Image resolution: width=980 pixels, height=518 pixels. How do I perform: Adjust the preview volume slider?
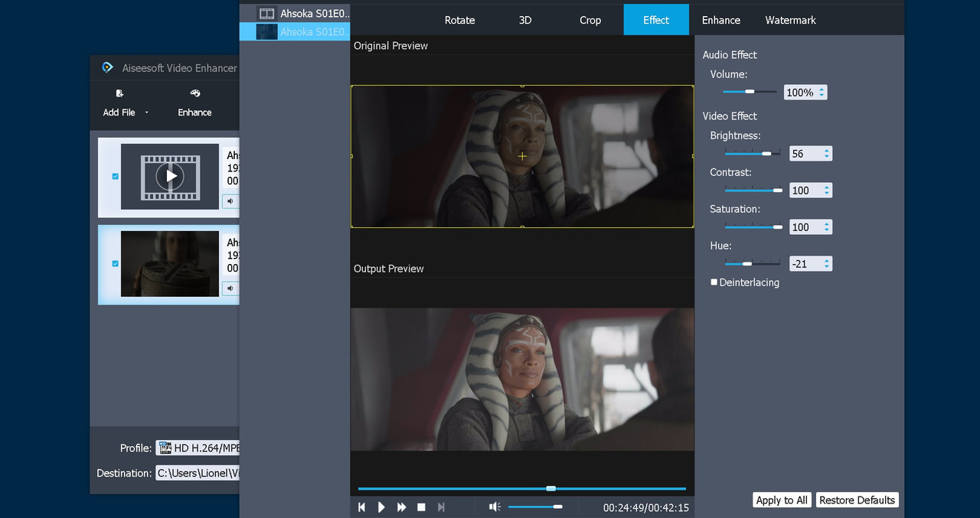point(535,507)
